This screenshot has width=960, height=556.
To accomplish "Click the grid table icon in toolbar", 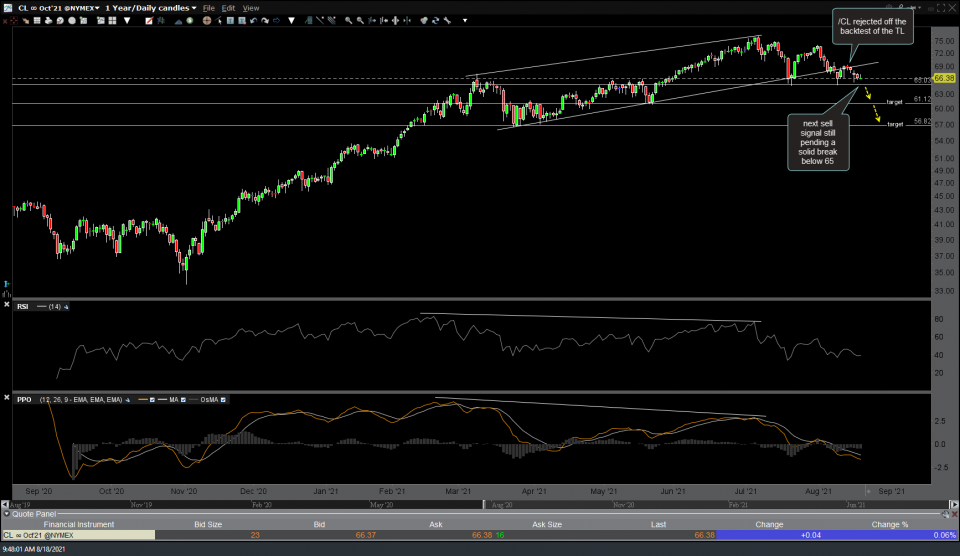I will tap(37, 21).
